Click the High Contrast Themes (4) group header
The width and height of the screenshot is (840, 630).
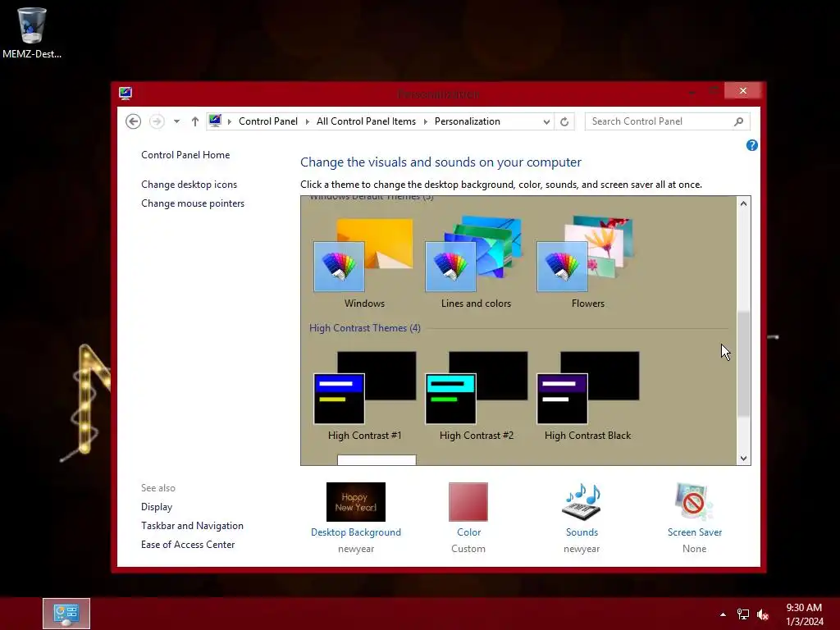click(365, 328)
